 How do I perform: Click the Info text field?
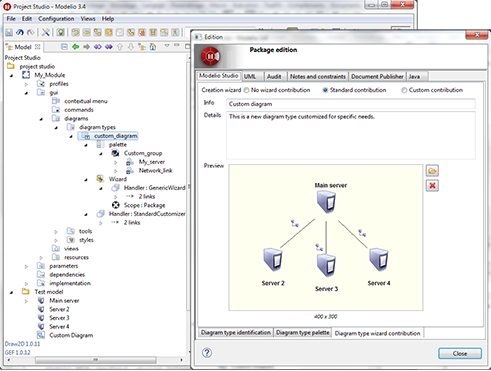click(x=351, y=104)
